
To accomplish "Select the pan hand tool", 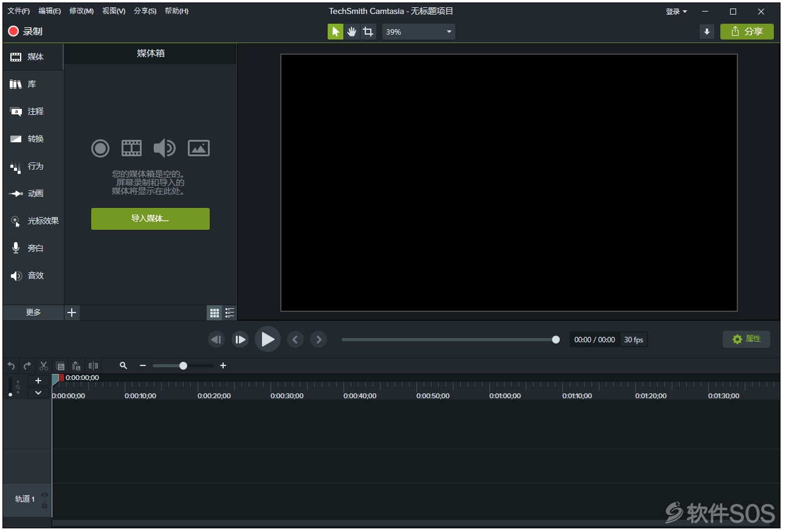I will click(352, 32).
